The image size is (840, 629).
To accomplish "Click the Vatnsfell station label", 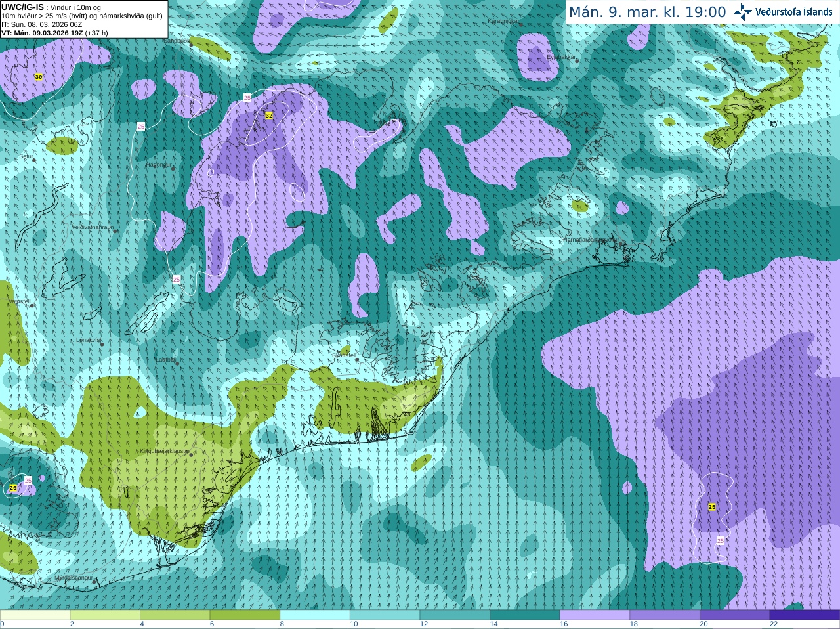I will tap(20, 301).
